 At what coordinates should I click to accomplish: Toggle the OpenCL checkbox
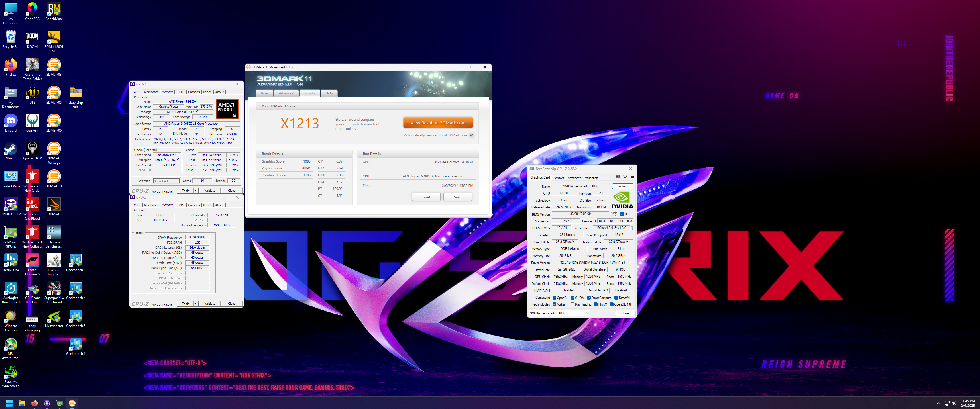[x=554, y=298]
